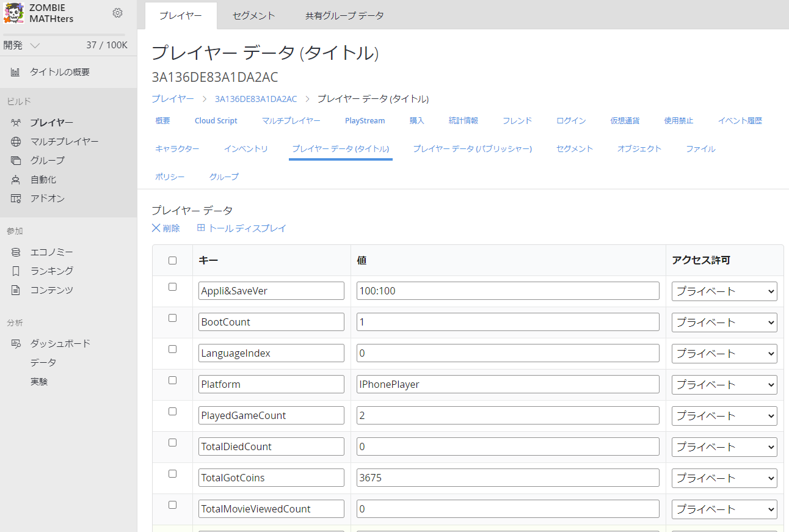
Task: Click the PlayedGameCount value input field
Action: (x=507, y=415)
